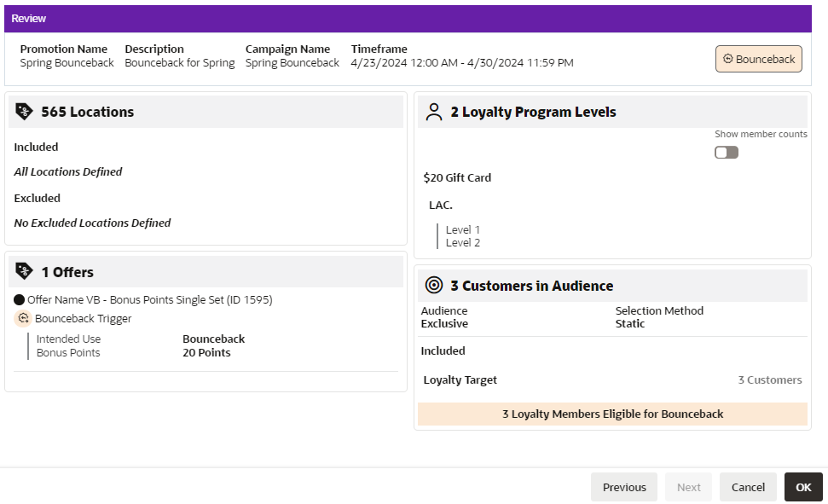Click No Excluded Locations Defined text
Viewport: 828px width, 504px height.
(92, 223)
